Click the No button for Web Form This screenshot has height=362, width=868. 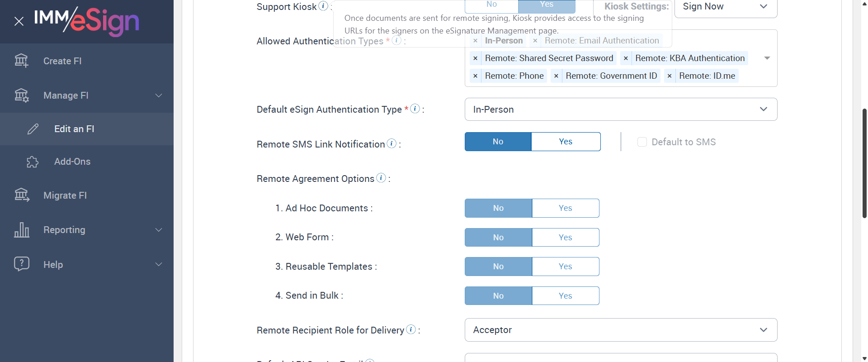point(498,238)
